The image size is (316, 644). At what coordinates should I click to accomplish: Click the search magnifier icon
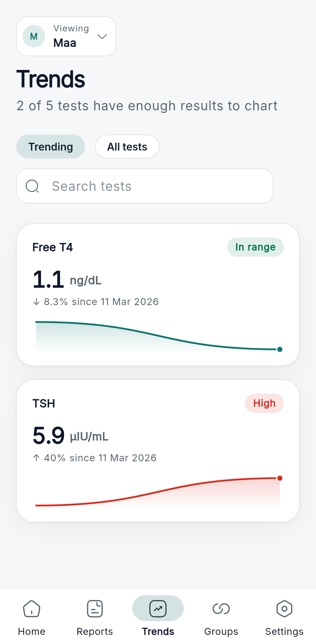pyautogui.click(x=32, y=186)
